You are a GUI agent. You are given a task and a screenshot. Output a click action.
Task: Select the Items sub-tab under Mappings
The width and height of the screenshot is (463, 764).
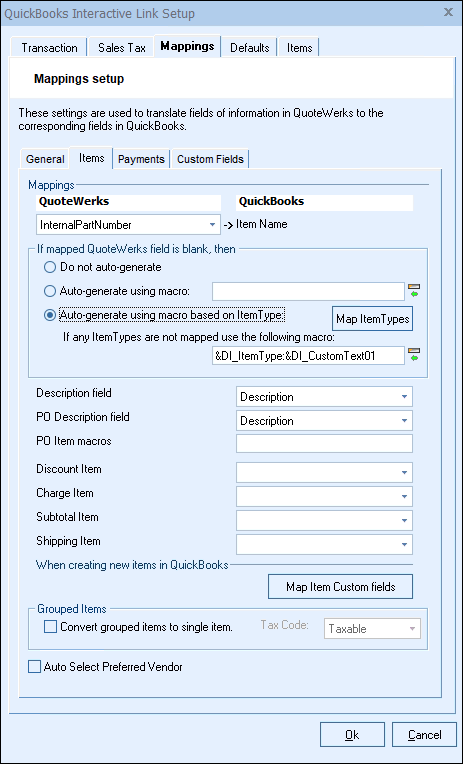click(91, 158)
